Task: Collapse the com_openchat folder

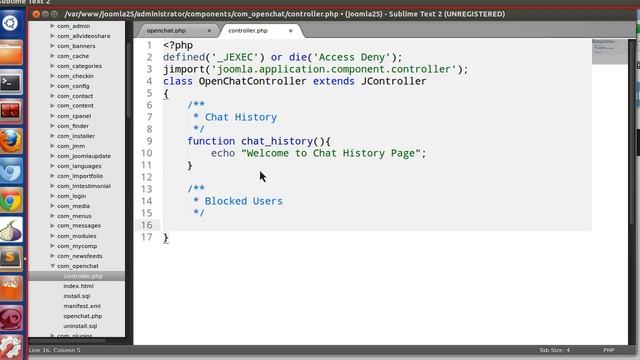Action: (52, 266)
